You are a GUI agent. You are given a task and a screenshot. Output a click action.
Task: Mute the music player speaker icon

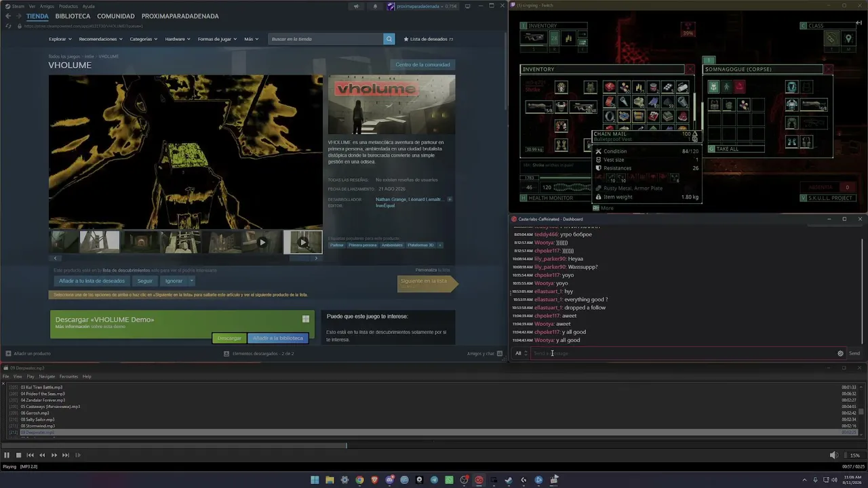tap(834, 455)
